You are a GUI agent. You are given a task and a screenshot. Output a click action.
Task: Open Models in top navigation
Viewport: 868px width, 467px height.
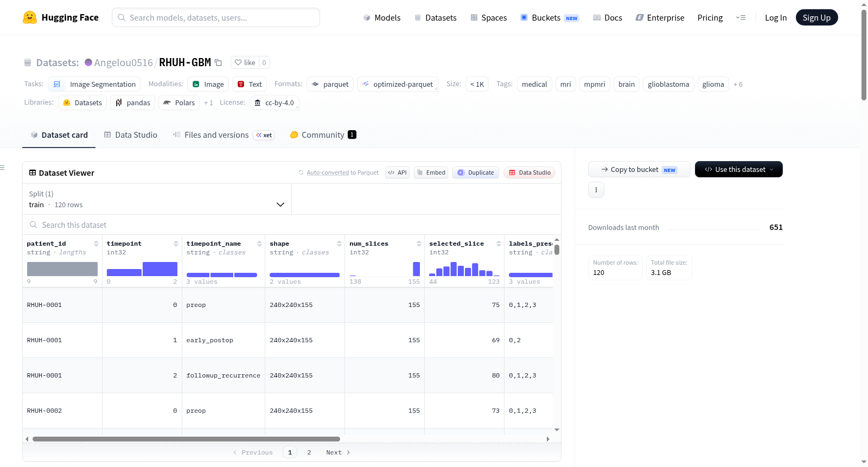tap(382, 17)
